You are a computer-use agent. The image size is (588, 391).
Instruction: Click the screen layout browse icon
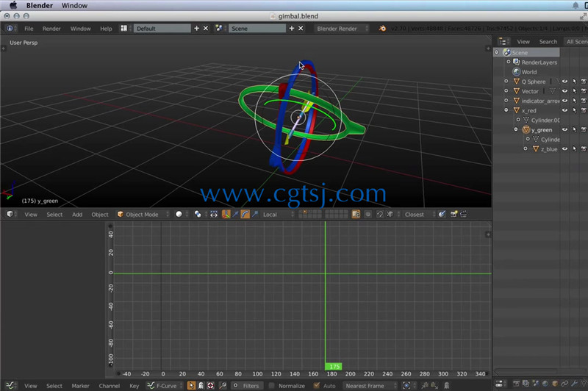123,28
